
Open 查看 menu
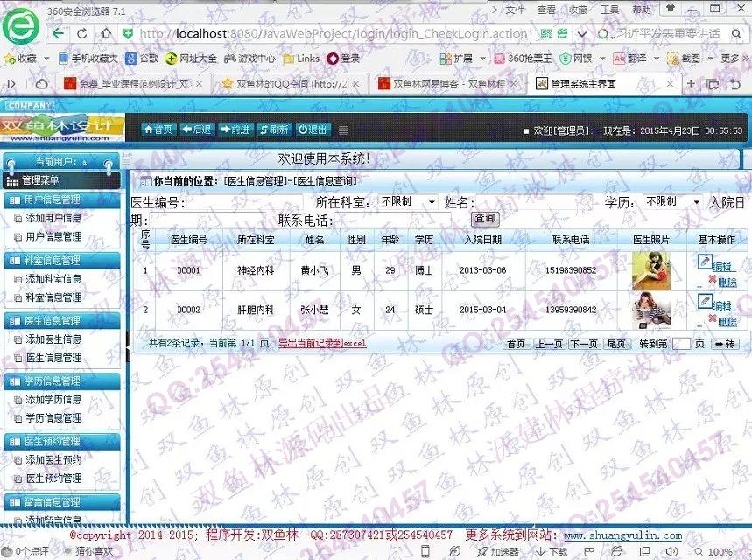click(546, 10)
